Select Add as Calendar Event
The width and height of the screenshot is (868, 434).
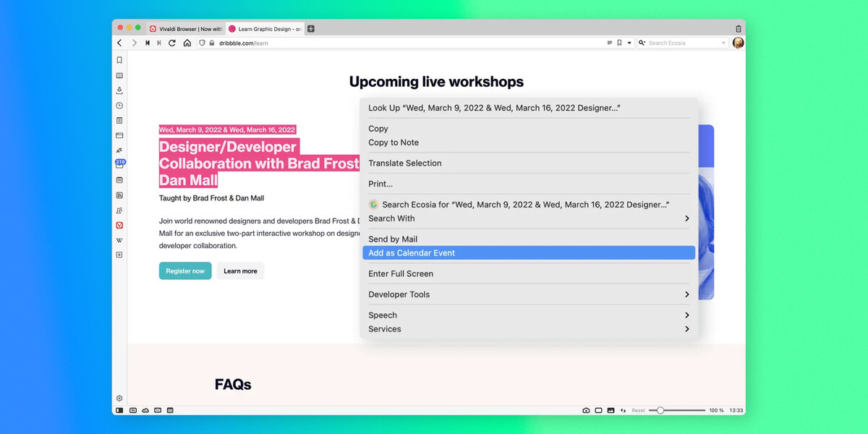point(529,253)
